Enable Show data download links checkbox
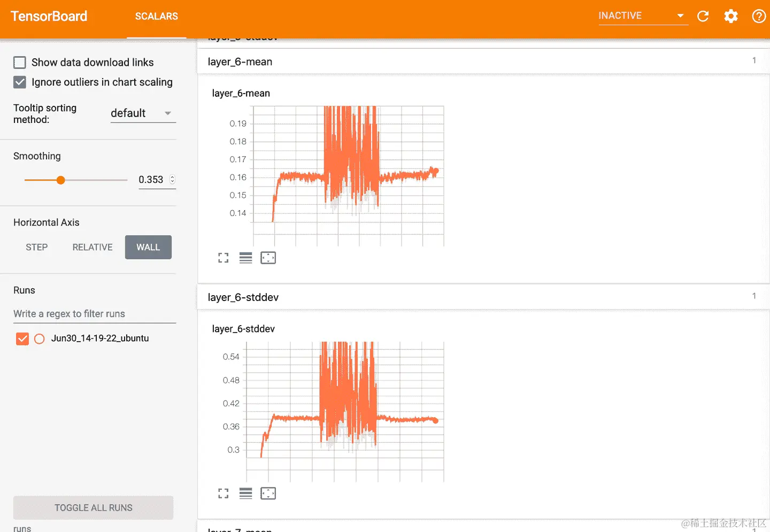This screenshot has width=770, height=532. (x=20, y=63)
